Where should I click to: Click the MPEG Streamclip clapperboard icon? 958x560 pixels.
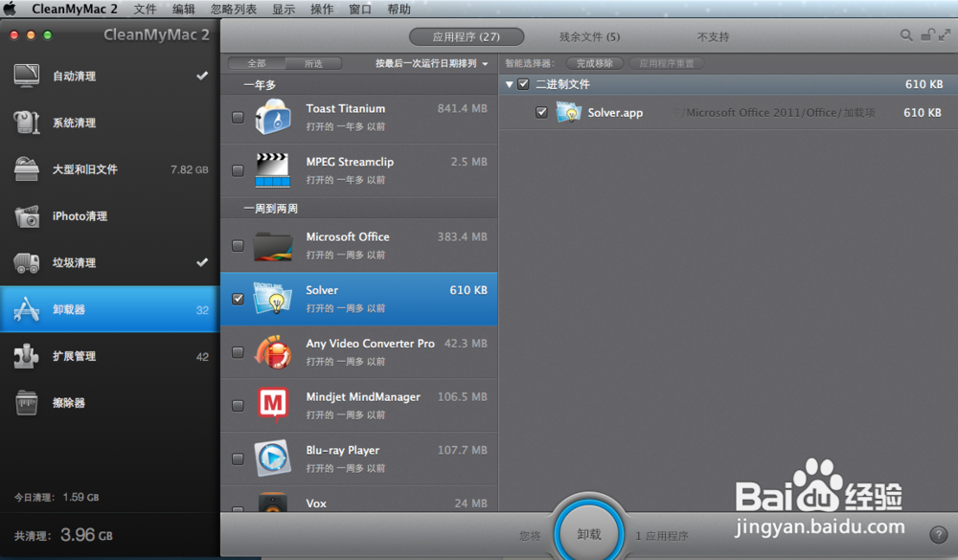tap(272, 169)
